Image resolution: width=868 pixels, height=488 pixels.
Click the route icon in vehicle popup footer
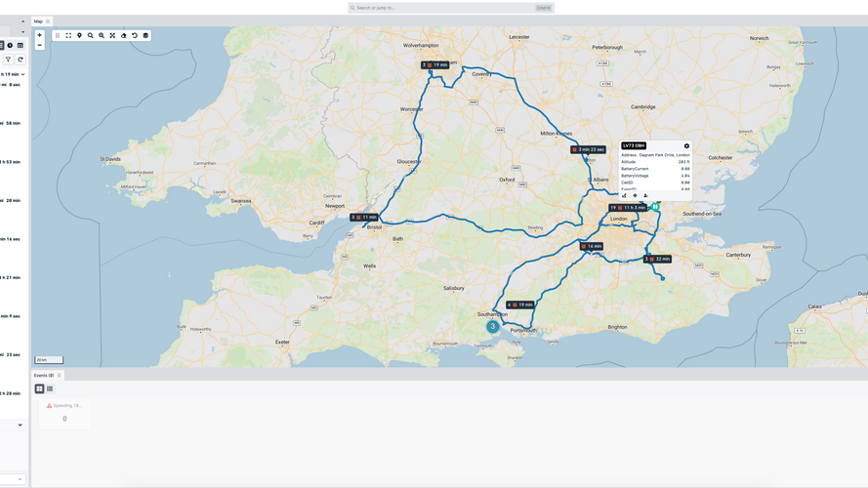(x=625, y=195)
